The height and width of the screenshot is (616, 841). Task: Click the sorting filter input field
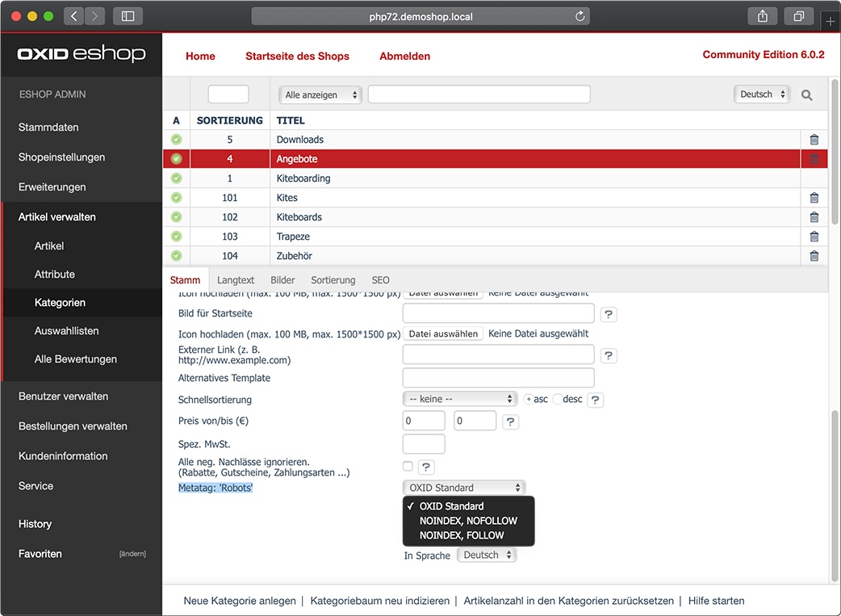pyautogui.click(x=228, y=94)
